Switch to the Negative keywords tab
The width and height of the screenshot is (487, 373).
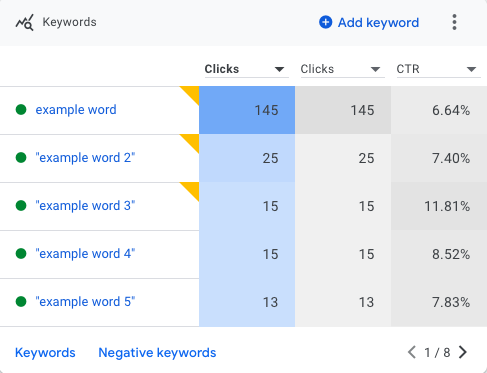(157, 353)
